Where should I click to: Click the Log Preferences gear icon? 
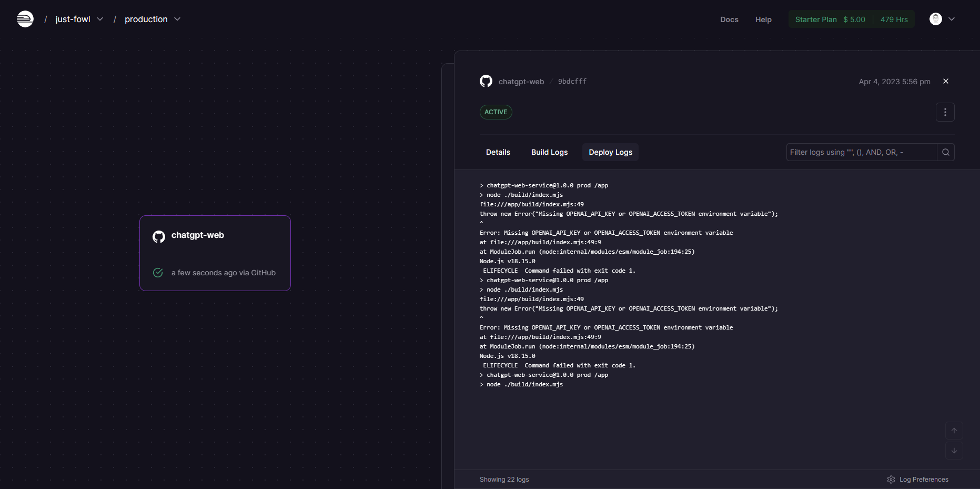click(x=891, y=480)
